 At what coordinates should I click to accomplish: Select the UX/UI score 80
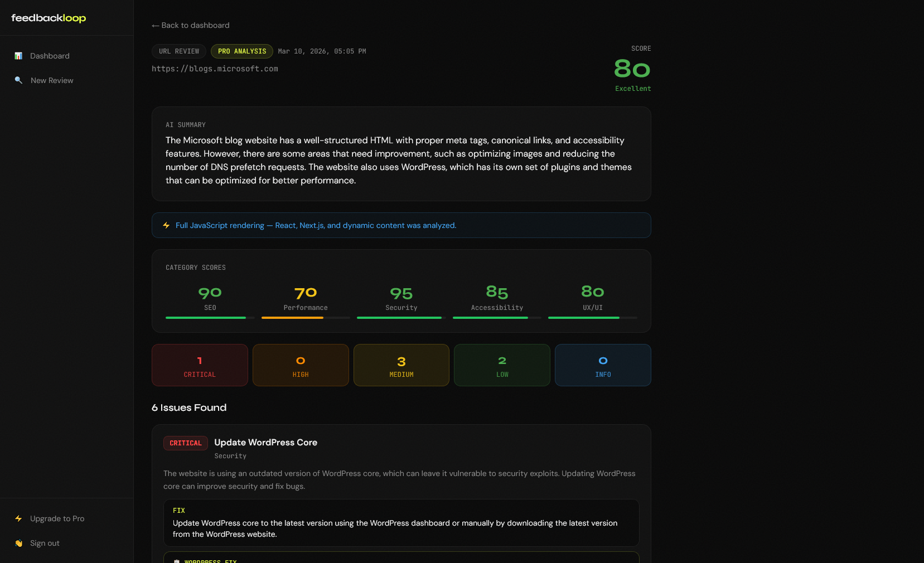(x=593, y=292)
